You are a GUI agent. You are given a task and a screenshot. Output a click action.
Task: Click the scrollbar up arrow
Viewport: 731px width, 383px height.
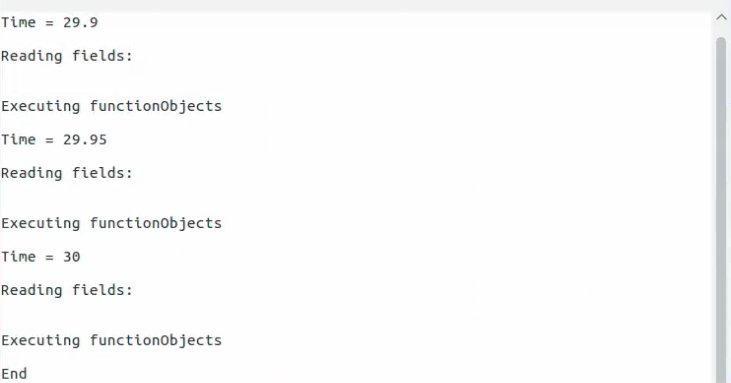(x=721, y=18)
